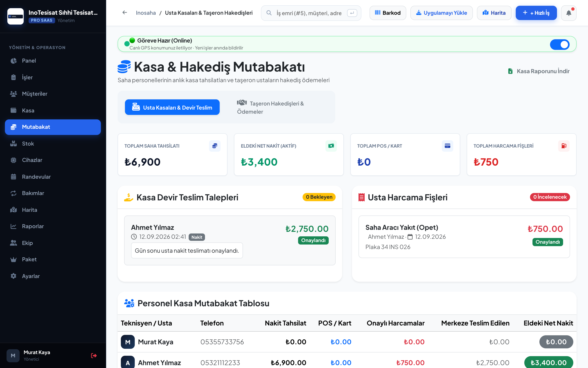Screen dimensions: 588x368
Task: Click the 0 İncelenecek badge
Action: (x=550, y=197)
